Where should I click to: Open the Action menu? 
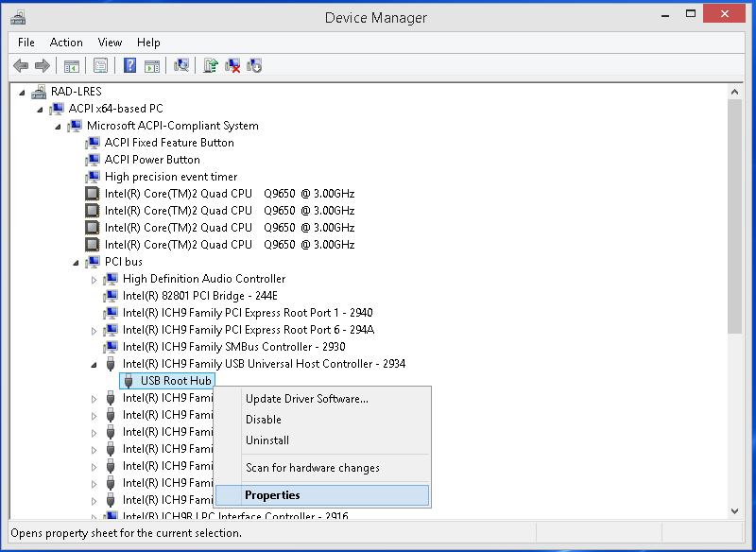[x=66, y=43]
